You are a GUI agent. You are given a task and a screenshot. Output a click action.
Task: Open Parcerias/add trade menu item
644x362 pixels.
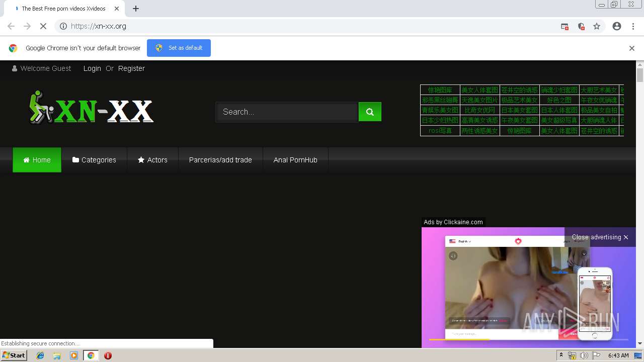click(220, 160)
